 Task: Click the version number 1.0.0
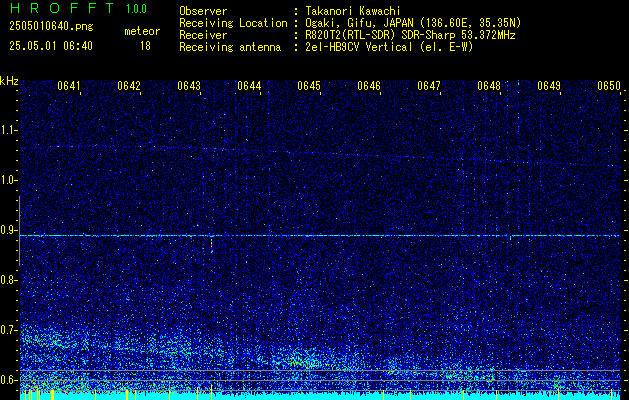[136, 9]
